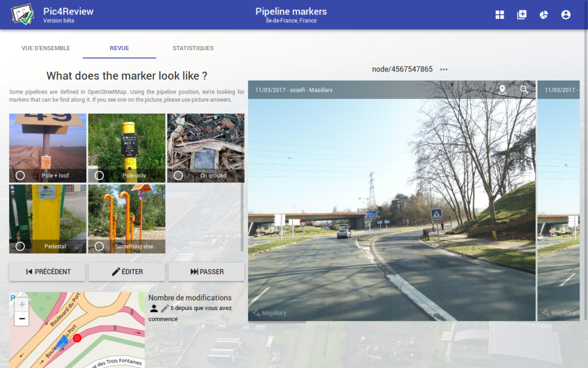Choose the "Pedestal" radio option

point(21,246)
